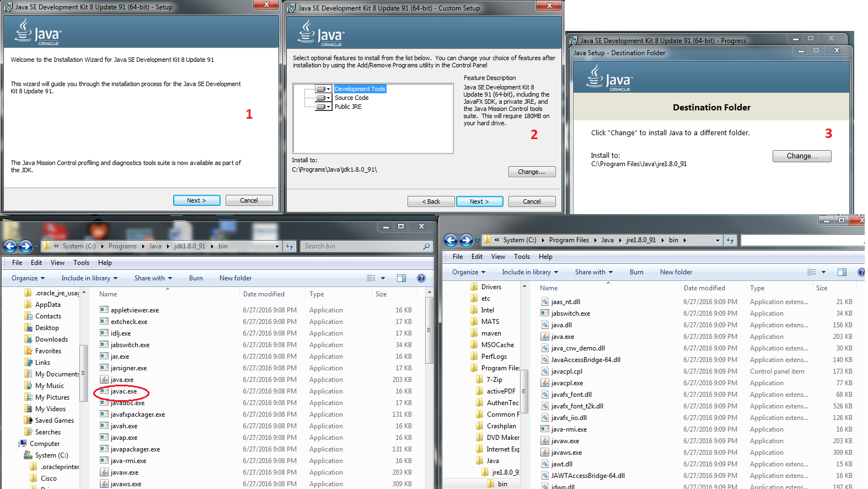Open File menu in jre bin window
The width and height of the screenshot is (868, 489).
pyautogui.click(x=458, y=257)
